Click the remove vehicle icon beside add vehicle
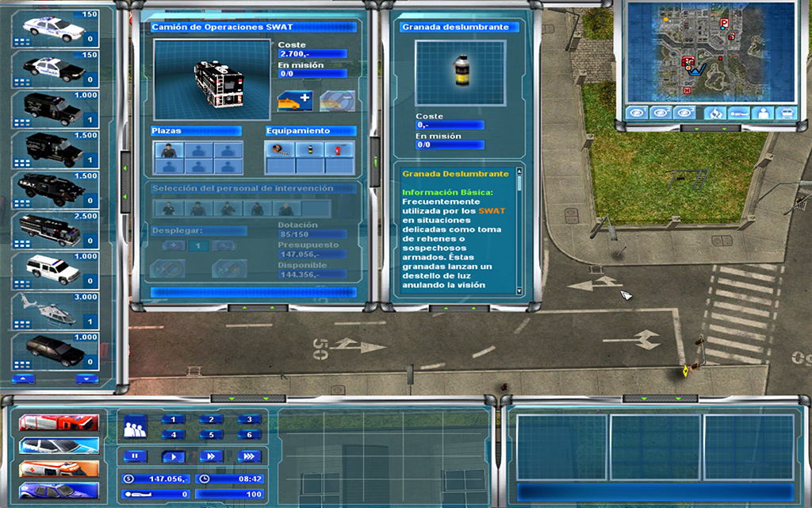Image resolution: width=812 pixels, height=508 pixels. click(338, 101)
